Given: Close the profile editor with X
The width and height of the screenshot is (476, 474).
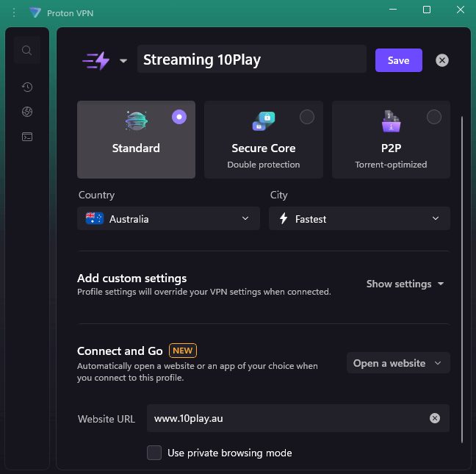Looking at the screenshot, I should point(442,60).
